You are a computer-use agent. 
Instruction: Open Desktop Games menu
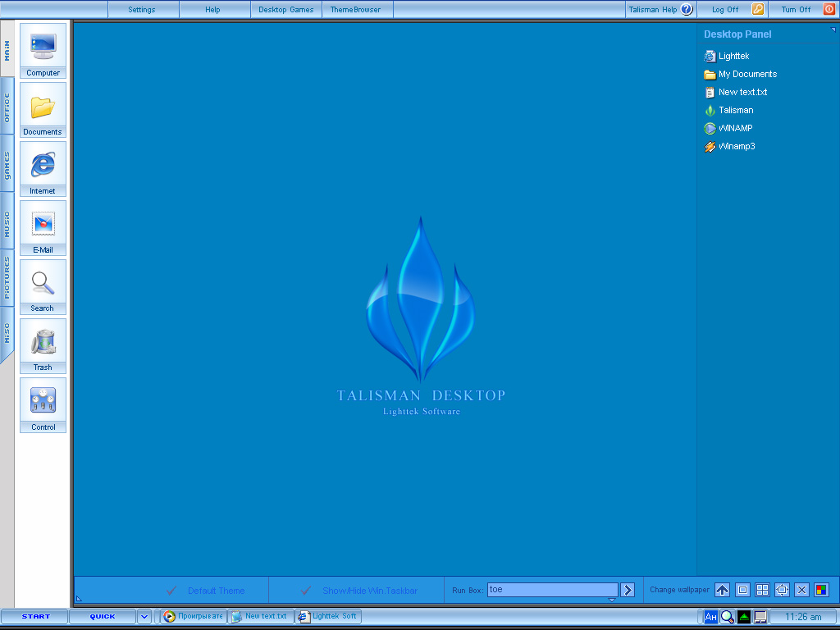(286, 10)
